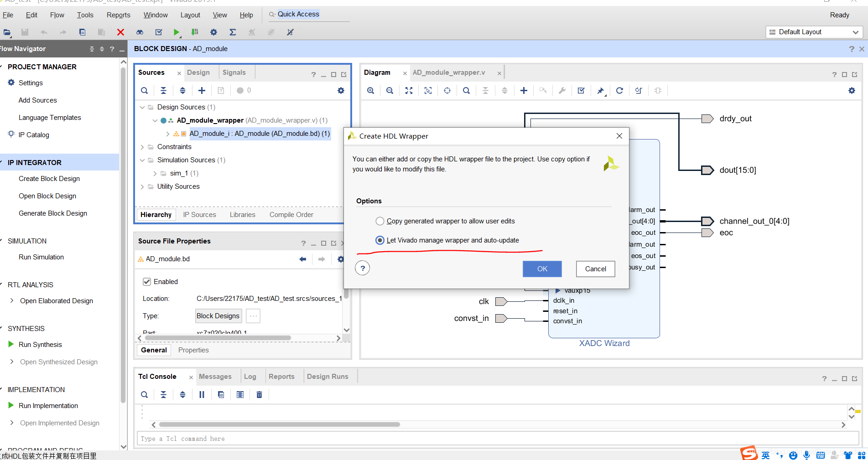Screen dimensions: 868x460
Task: Switch to the Compile Order tab
Action: click(291, 215)
